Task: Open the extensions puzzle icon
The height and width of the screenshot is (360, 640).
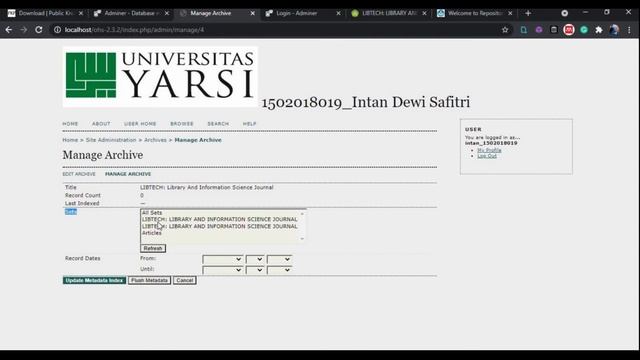Action: point(599,30)
